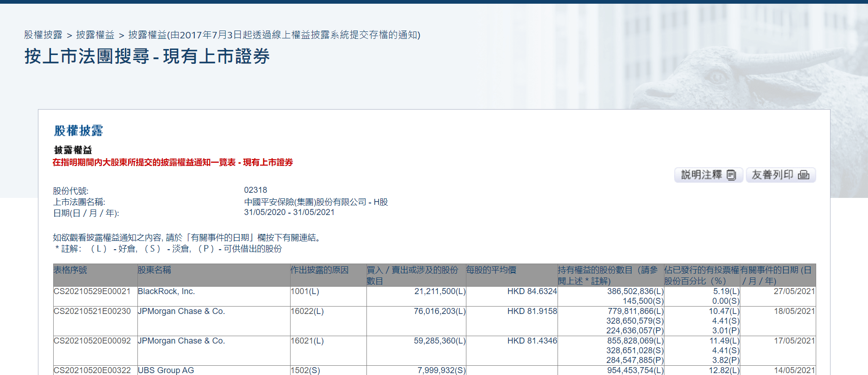
Task: Click holdings value 855,828,069(L)
Action: point(635,341)
